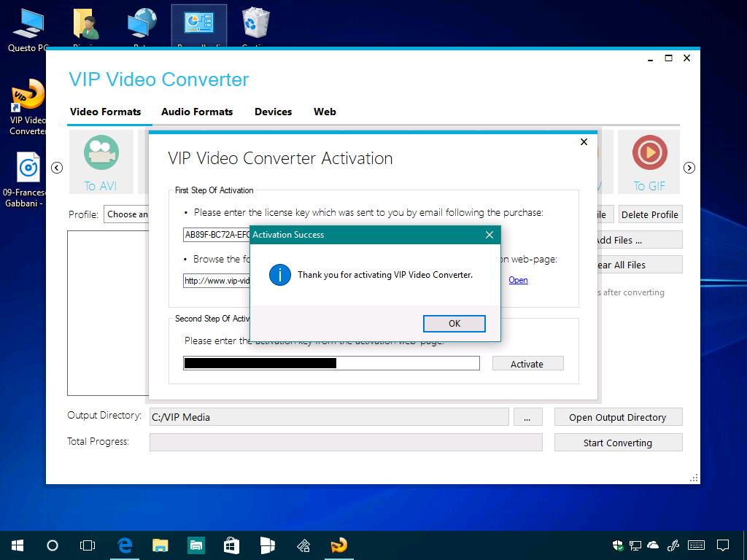
Task: Minimize the VIP Video Converter main window
Action: [650, 58]
